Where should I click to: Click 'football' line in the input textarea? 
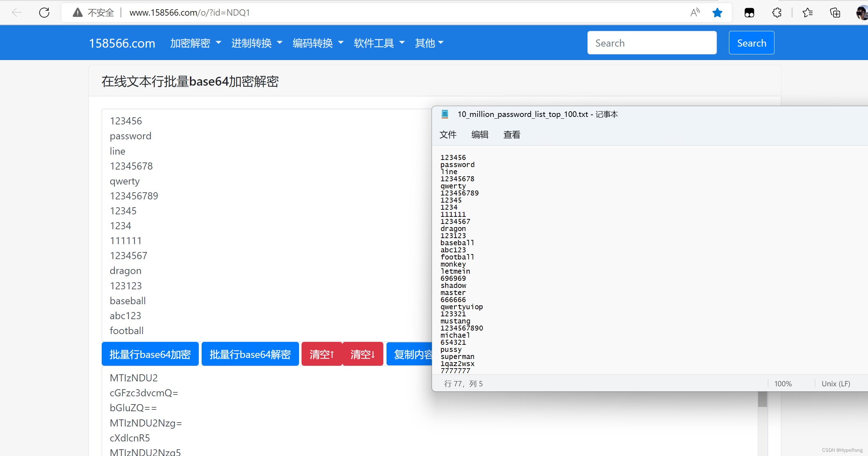click(x=127, y=331)
